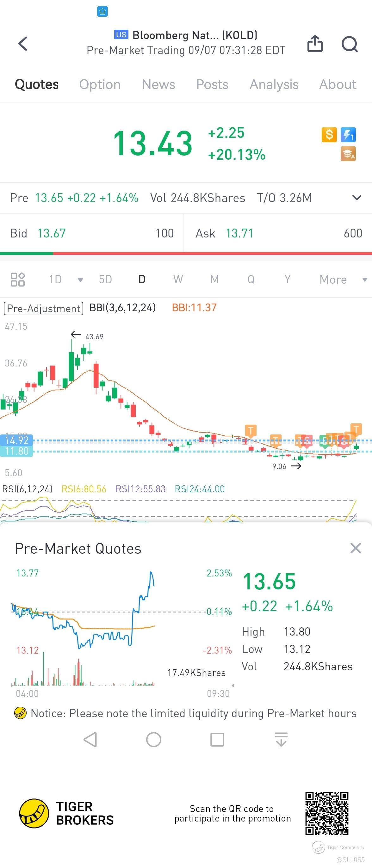
Task: Tap the 11.80 price line label
Action: pyautogui.click(x=16, y=451)
